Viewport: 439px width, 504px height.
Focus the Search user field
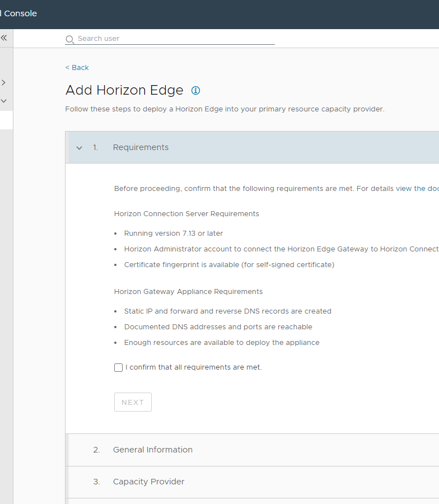[x=170, y=39]
